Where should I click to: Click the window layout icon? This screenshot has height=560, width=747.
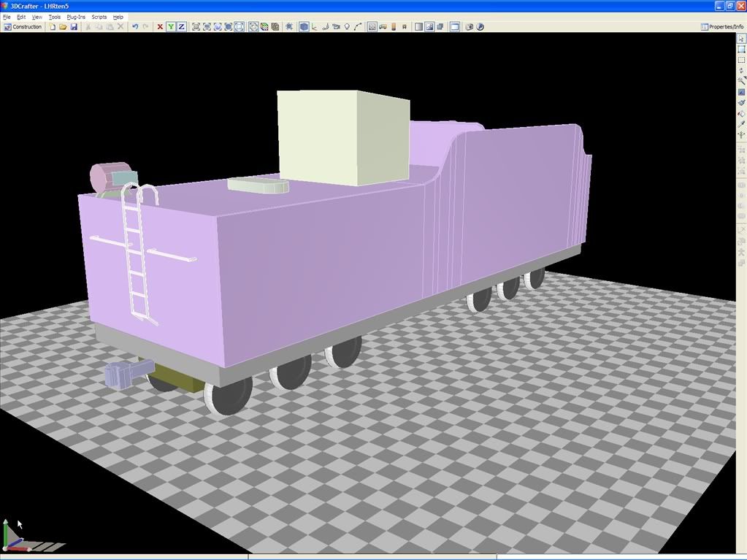pyautogui.click(x=455, y=27)
